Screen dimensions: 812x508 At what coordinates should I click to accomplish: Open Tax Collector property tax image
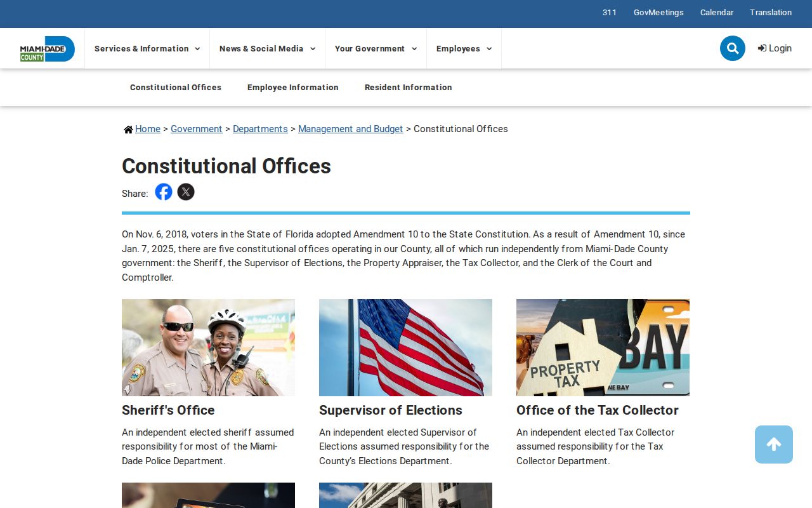coord(603,347)
